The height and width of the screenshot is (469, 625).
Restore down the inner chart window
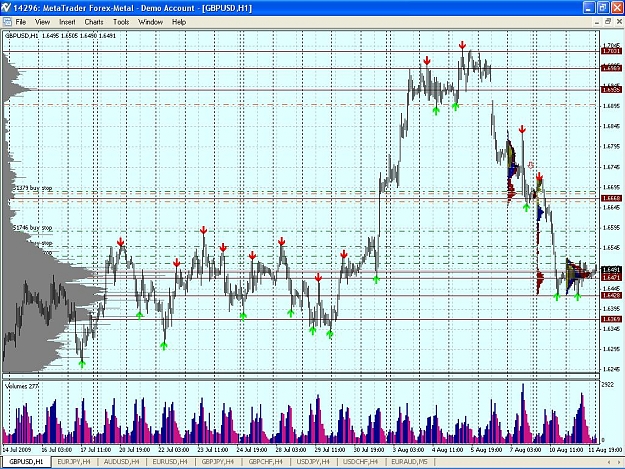[x=608, y=22]
